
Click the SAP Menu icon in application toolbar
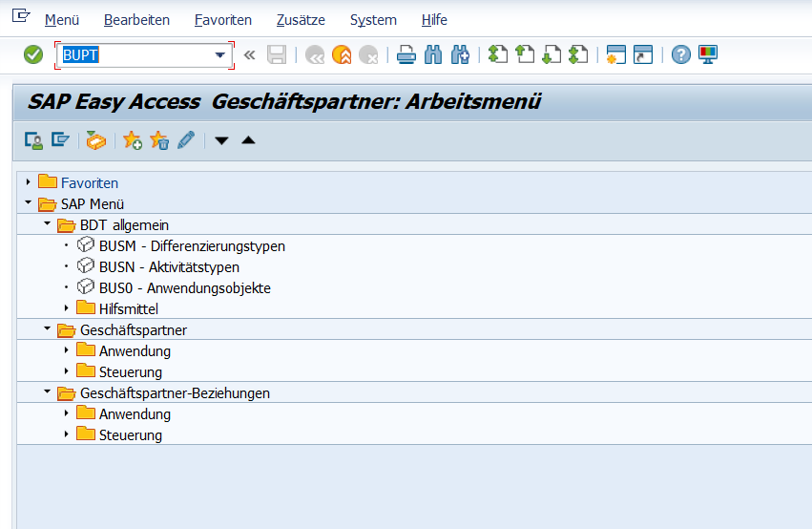tap(60, 140)
